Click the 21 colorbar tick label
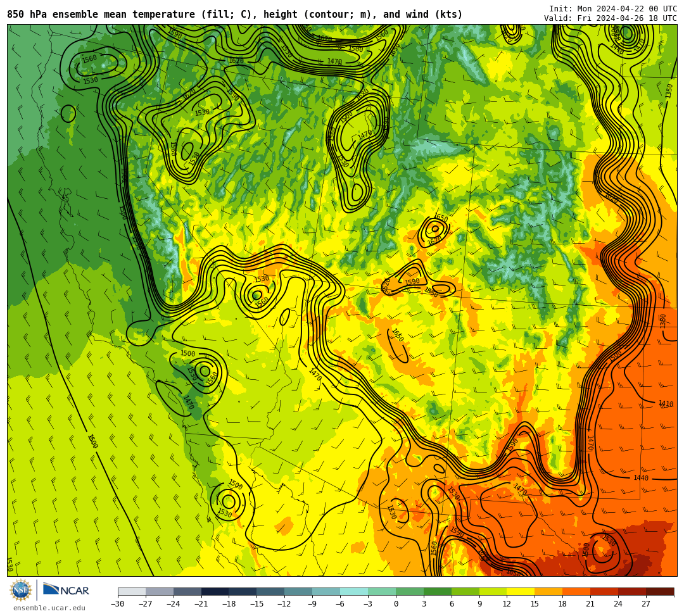 coord(590,604)
